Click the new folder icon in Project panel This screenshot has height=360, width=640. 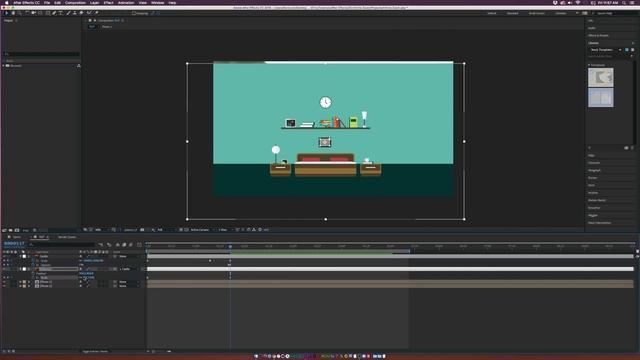(x=11, y=230)
